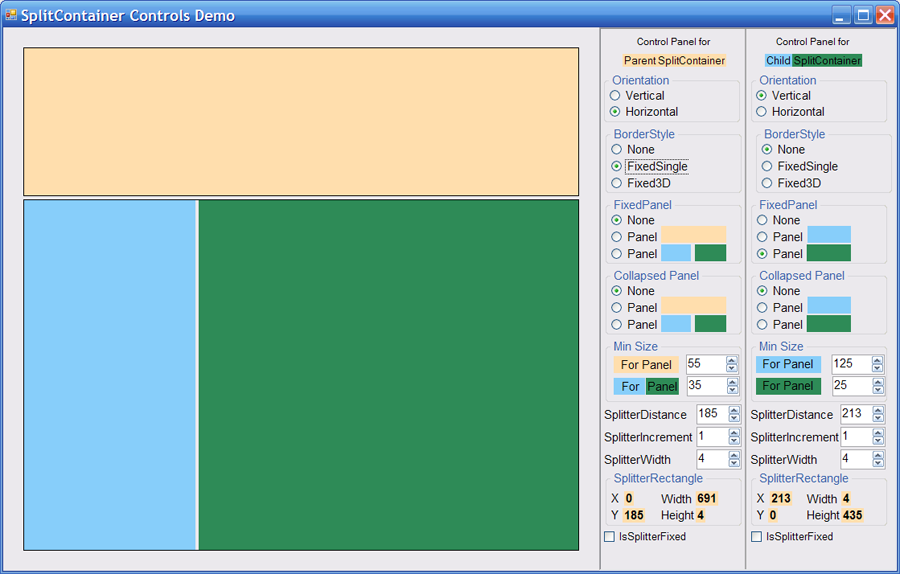Click the large orange top panel
This screenshot has height=574, width=900.
coord(300,121)
